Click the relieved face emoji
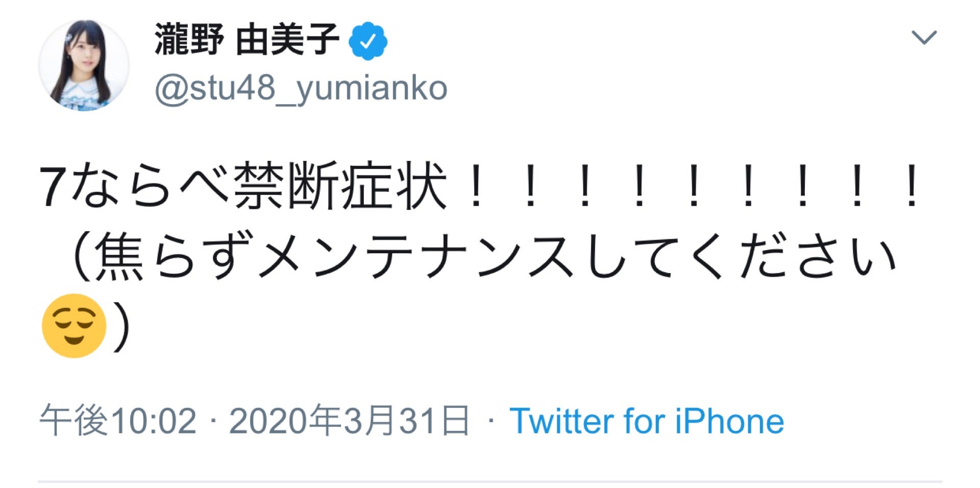Viewport: 980px width, 488px height. coord(74,326)
